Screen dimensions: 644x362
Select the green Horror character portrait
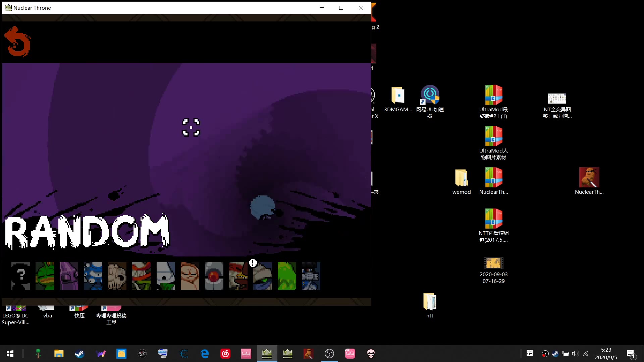[287, 276]
